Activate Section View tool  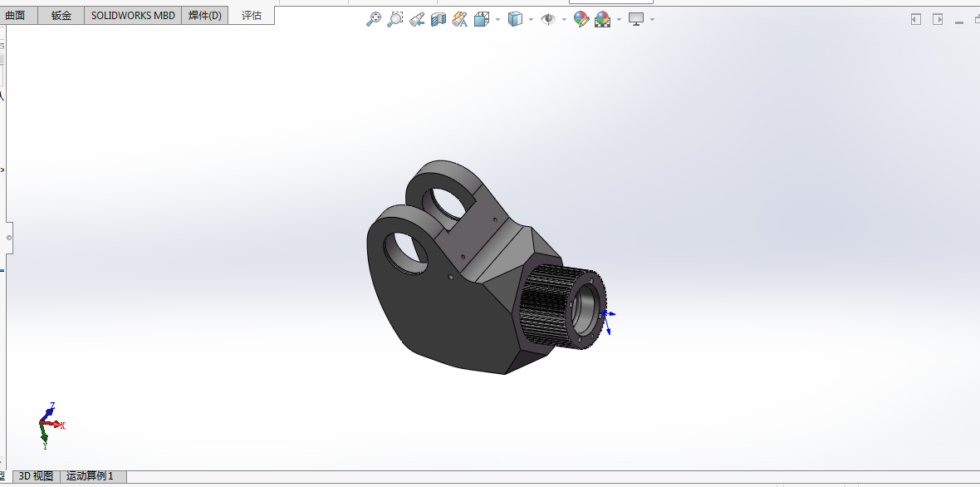[x=439, y=19]
